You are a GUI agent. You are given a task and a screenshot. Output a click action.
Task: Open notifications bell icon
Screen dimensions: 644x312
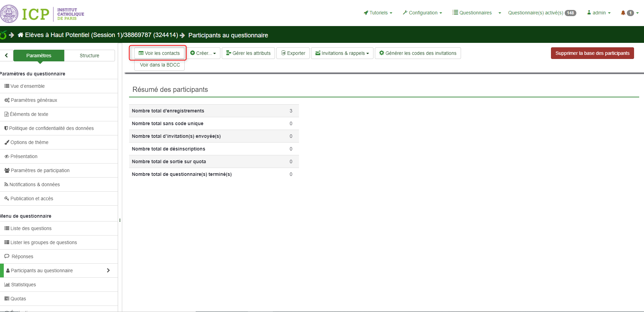pyautogui.click(x=623, y=13)
